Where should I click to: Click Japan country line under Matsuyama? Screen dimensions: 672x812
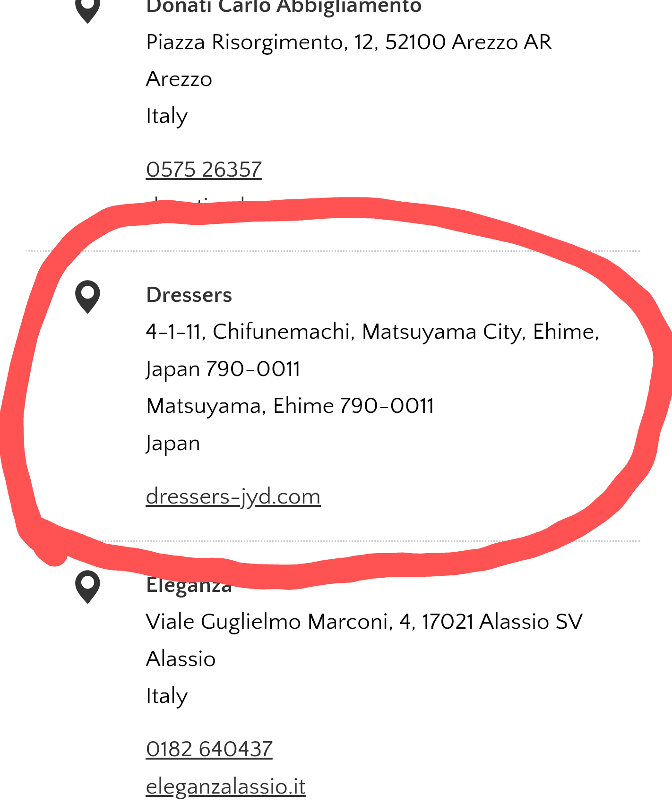coord(173,444)
